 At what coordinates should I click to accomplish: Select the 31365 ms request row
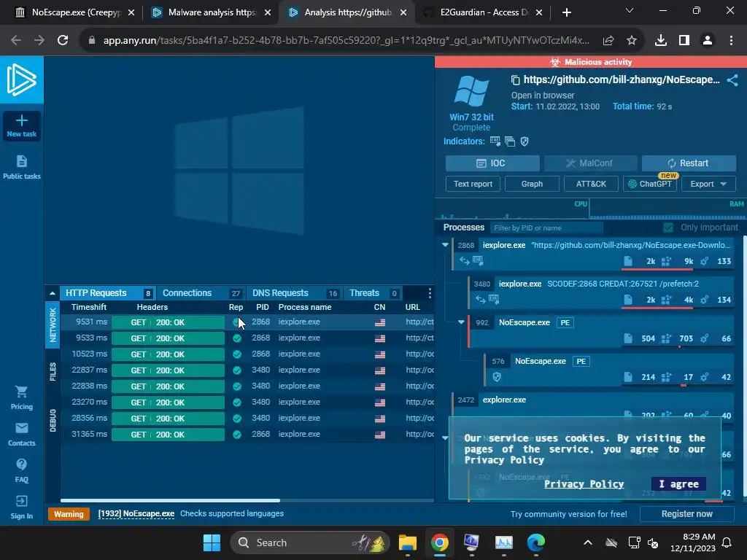(247, 435)
